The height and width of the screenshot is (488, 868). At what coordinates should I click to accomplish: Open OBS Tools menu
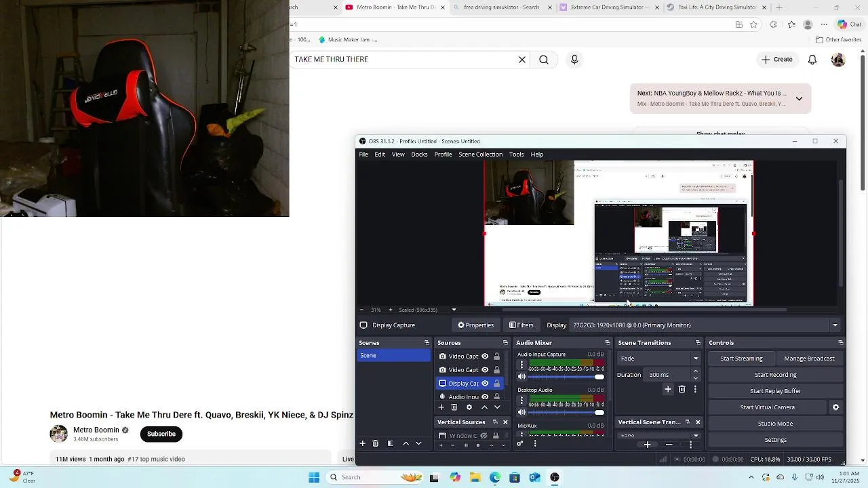coord(517,155)
